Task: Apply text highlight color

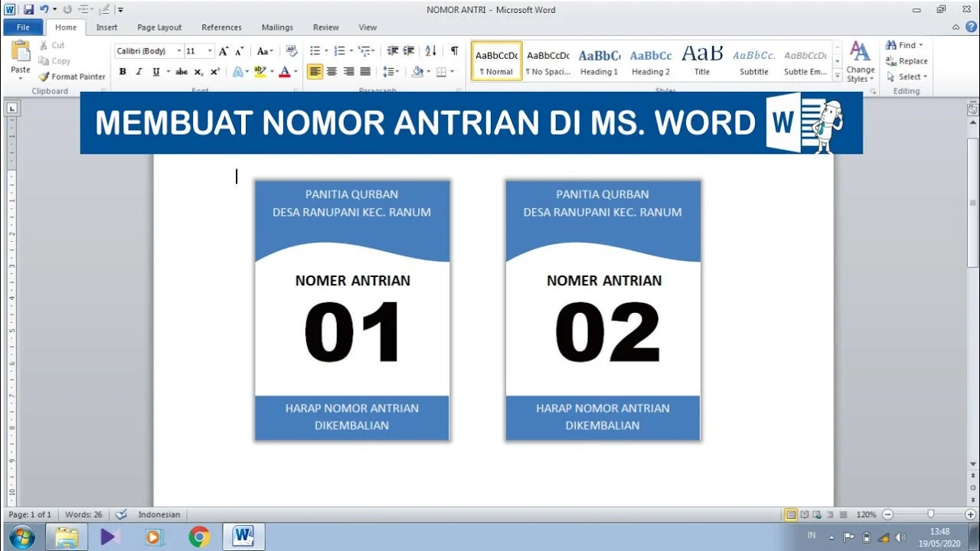Action: coord(260,72)
